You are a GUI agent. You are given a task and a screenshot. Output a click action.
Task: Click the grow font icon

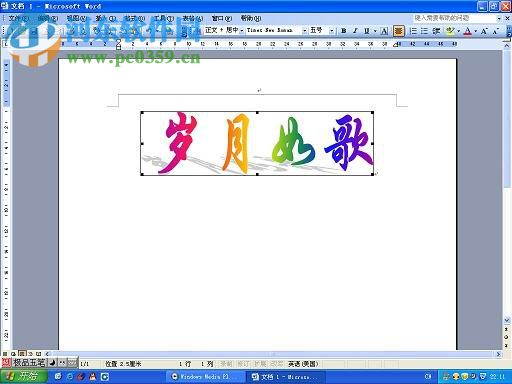484,31
